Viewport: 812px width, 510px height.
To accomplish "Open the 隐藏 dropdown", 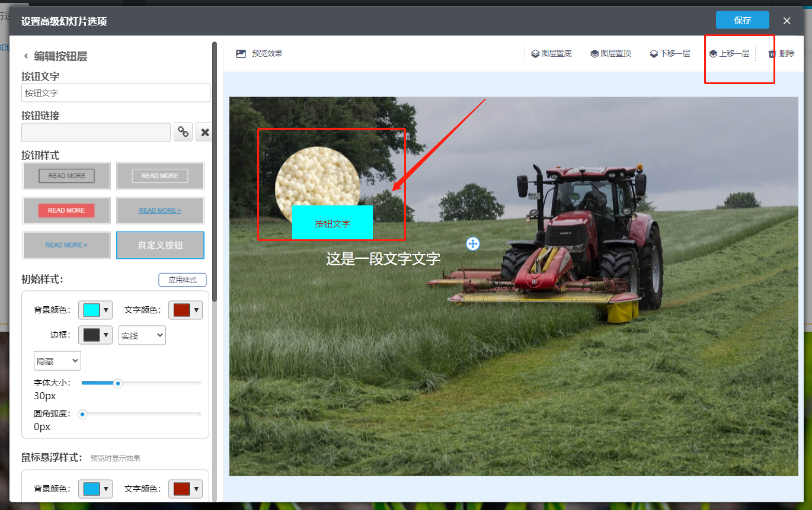I will (57, 361).
